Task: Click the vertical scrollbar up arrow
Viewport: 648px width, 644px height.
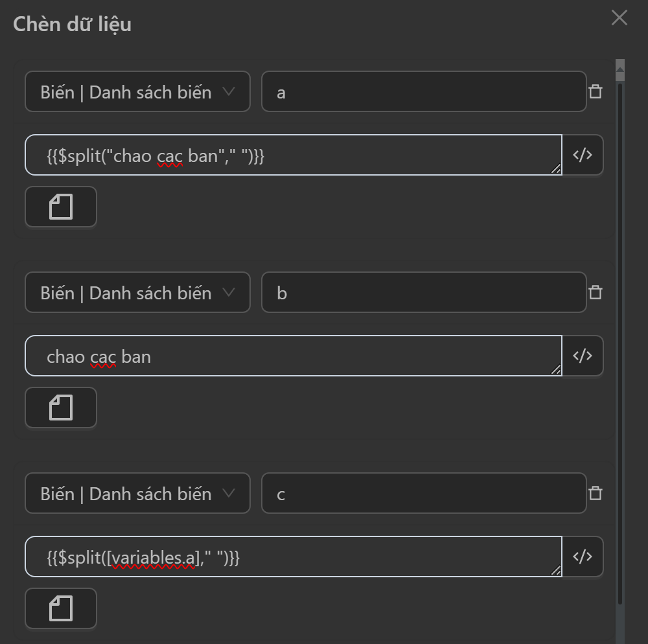Action: coord(619,65)
